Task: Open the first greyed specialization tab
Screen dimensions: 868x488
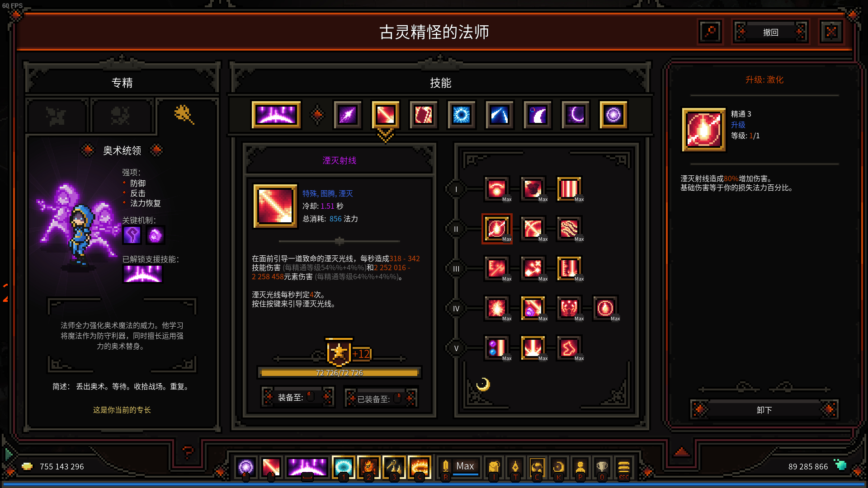Action: coord(57,116)
